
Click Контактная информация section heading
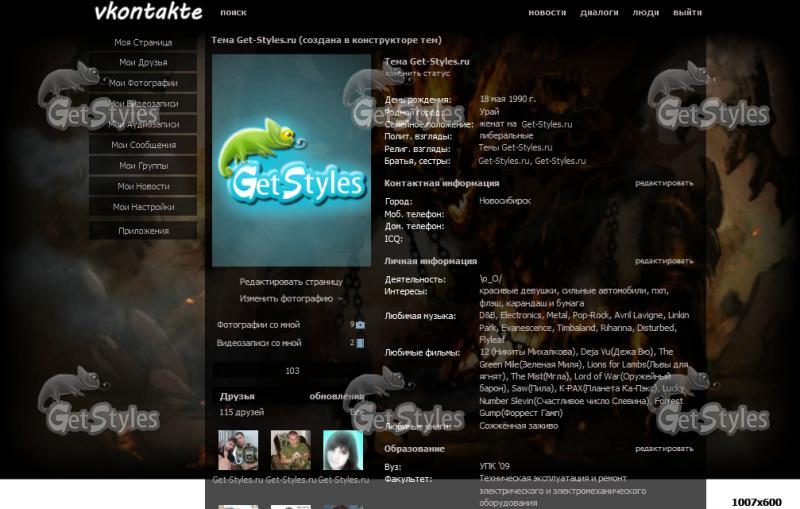441,183
